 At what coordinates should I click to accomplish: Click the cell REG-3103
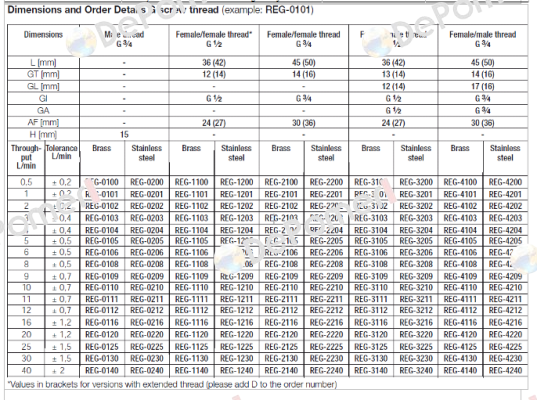(x=371, y=218)
